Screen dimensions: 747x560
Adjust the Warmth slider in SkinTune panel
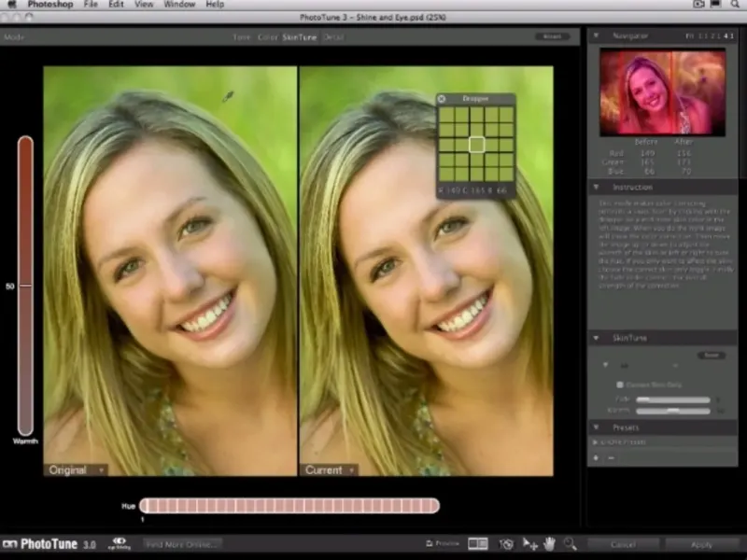[x=673, y=411]
